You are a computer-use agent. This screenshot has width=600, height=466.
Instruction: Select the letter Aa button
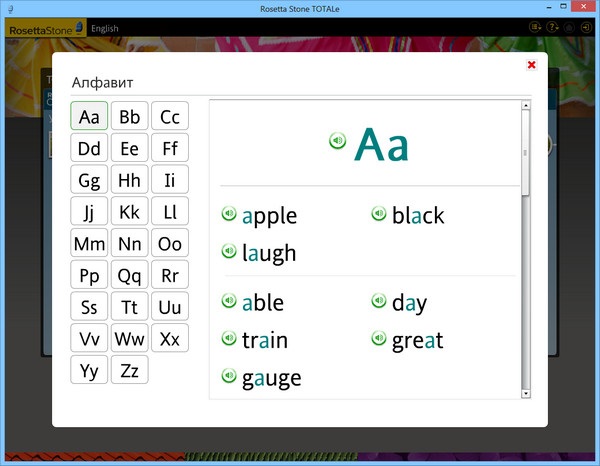[89, 116]
